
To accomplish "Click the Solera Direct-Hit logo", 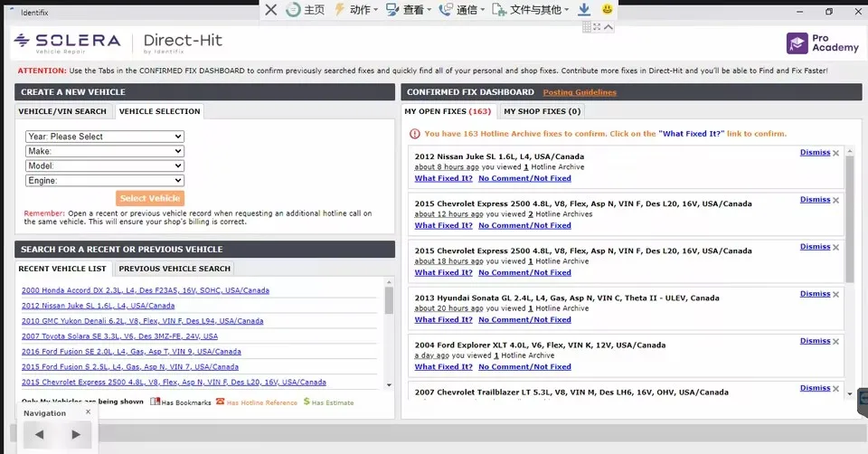I will [x=118, y=42].
